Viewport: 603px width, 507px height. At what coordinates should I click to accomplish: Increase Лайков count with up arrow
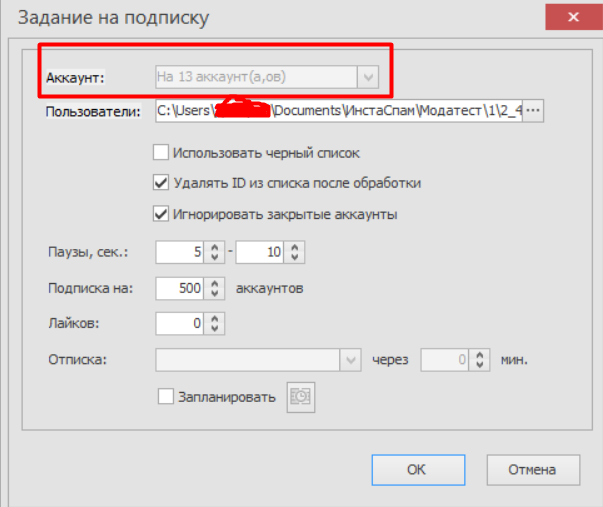(215, 319)
